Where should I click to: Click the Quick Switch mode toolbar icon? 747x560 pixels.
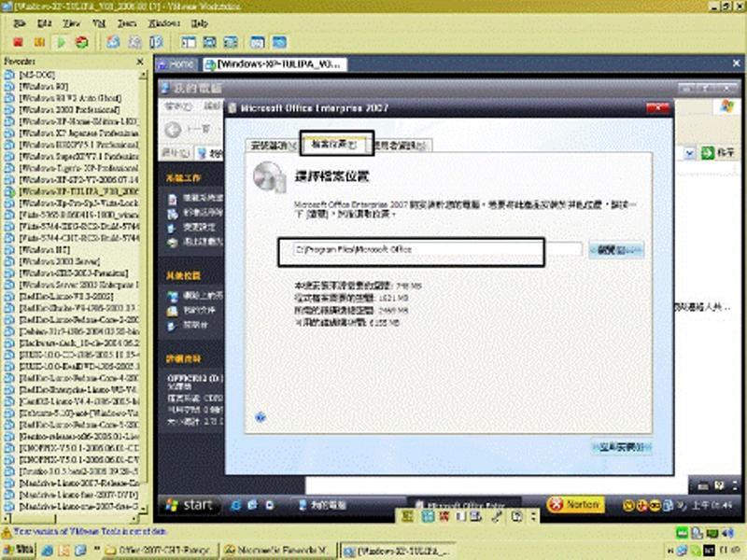pyautogui.click(x=209, y=42)
